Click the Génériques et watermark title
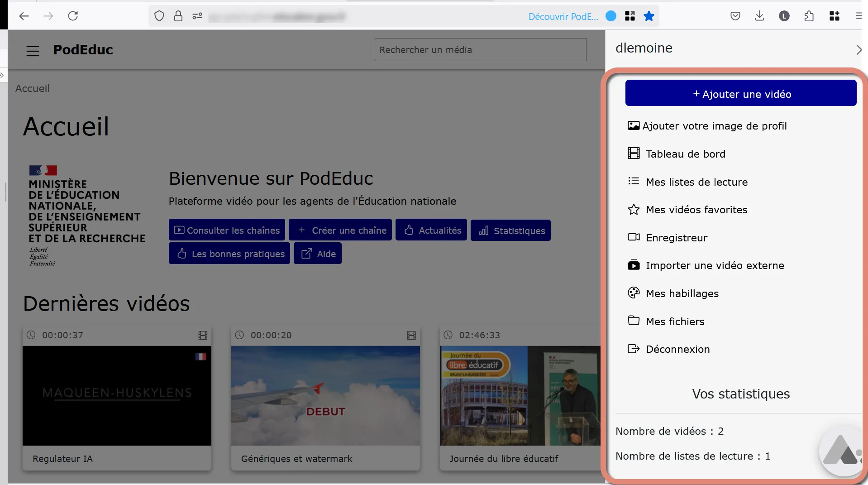This screenshot has width=868, height=485. [x=296, y=459]
